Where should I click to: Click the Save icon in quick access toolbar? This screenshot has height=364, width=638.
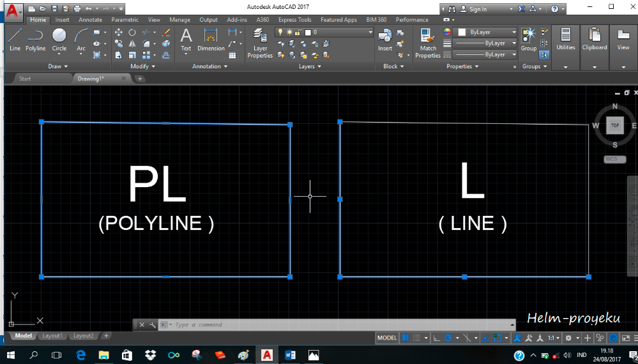pos(54,8)
